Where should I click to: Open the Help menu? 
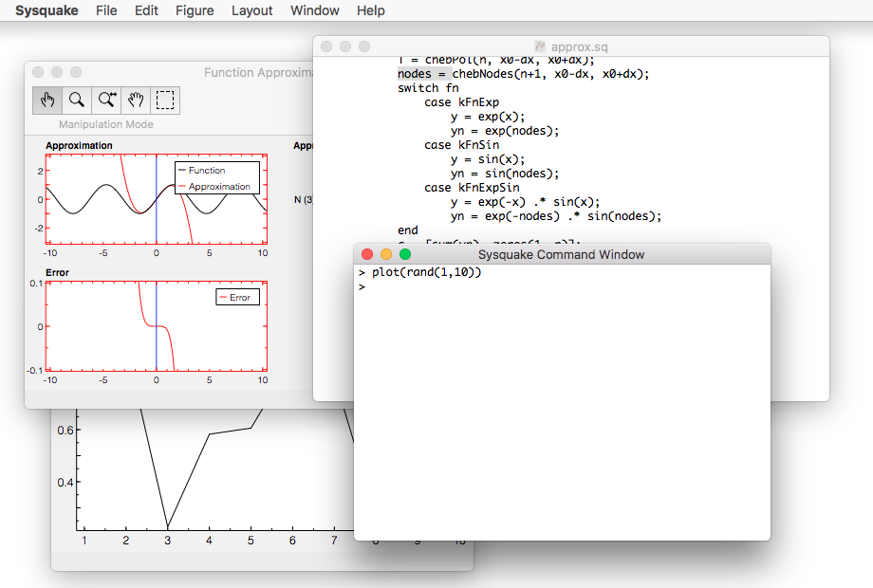point(371,10)
